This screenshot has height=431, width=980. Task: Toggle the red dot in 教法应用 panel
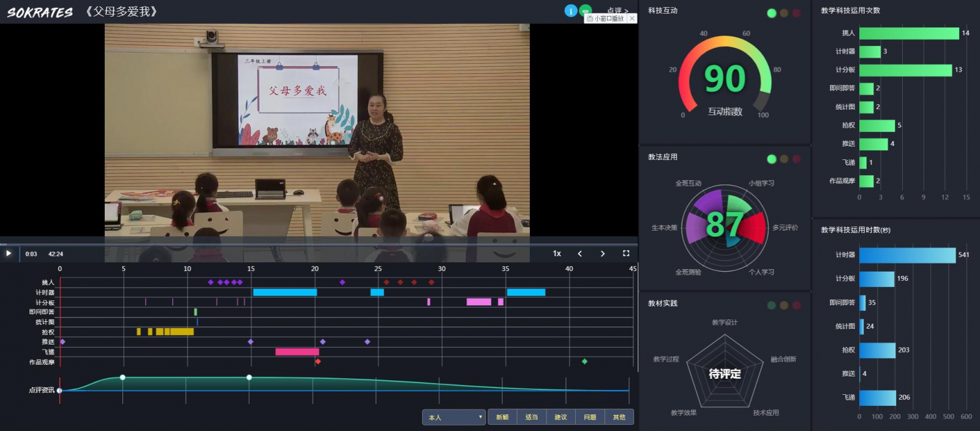pyautogui.click(x=796, y=159)
